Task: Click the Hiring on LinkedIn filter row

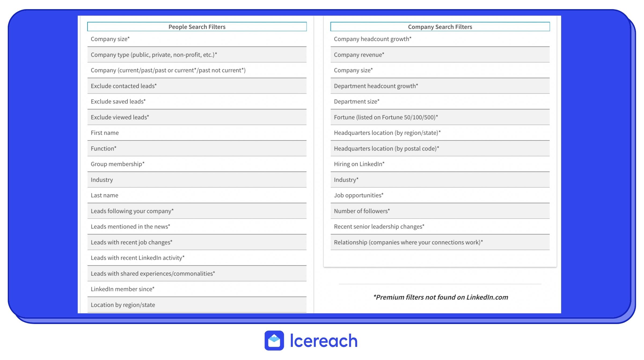Action: tap(440, 164)
